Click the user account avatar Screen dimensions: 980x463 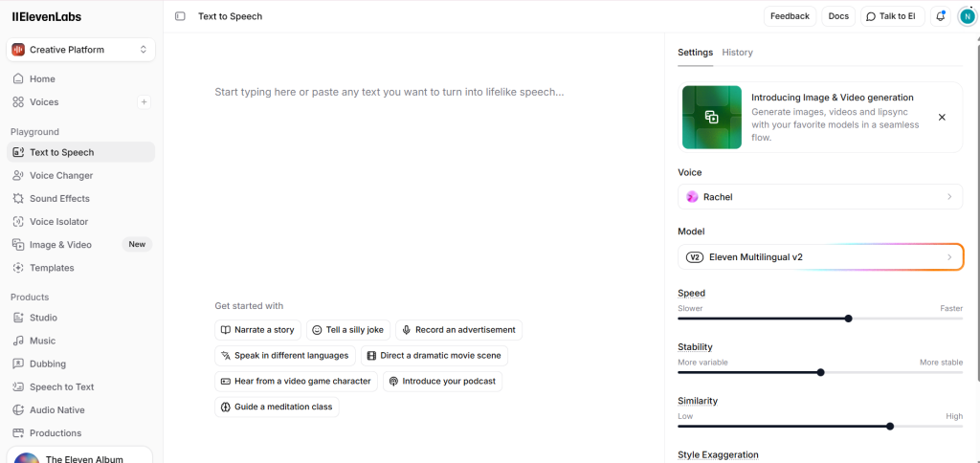967,16
